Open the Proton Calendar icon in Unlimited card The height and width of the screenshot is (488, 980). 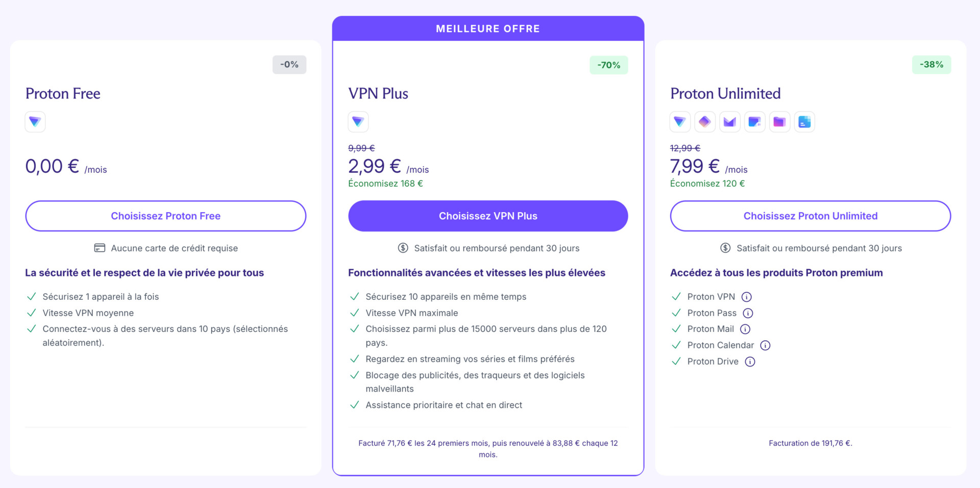[755, 121]
